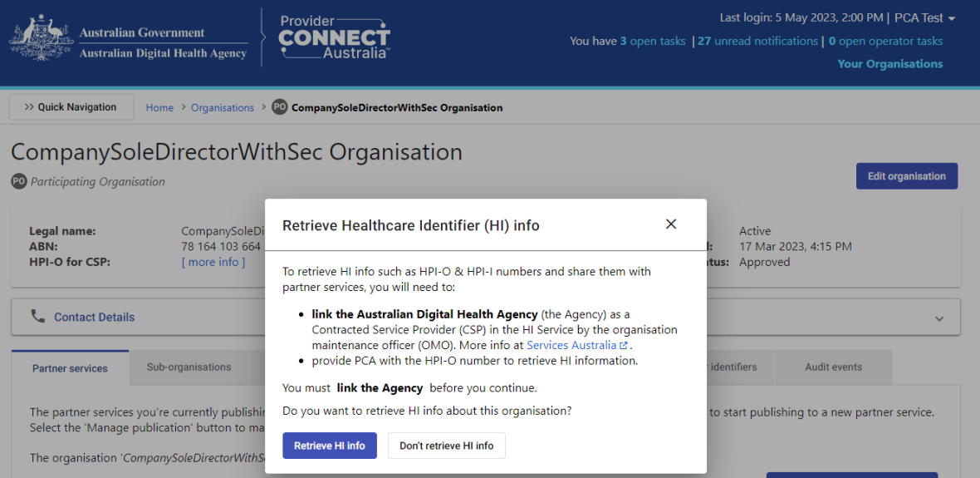Click the external link icon after Services Australia

[x=623, y=345]
